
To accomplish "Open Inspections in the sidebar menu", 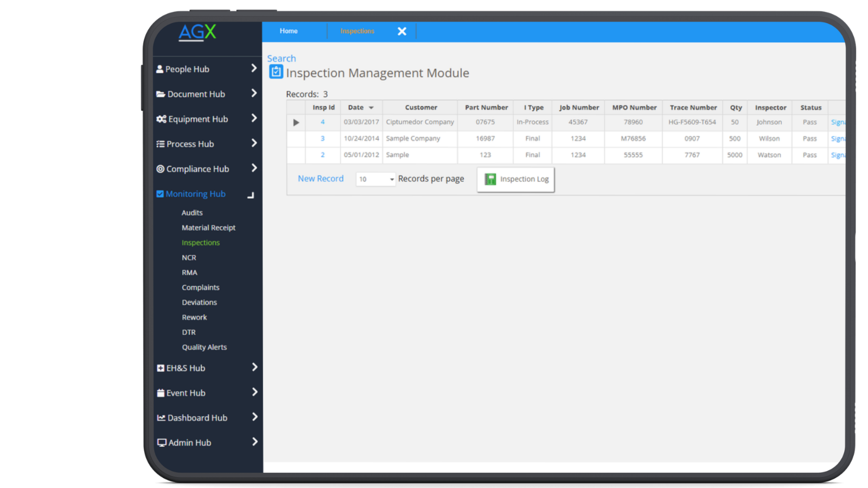I will (201, 242).
